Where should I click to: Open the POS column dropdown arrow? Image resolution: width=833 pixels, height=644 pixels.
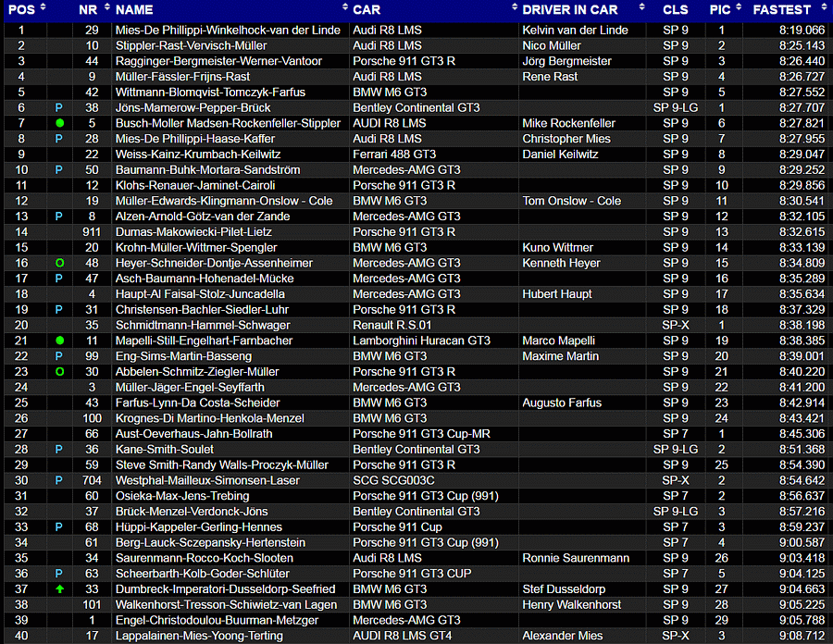tap(44, 10)
